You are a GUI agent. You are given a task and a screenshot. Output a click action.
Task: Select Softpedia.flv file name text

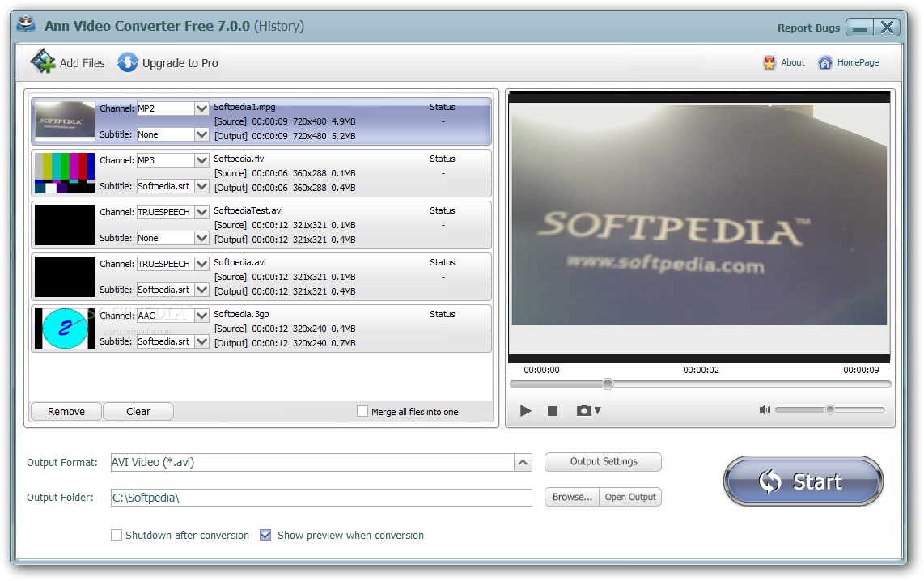(239, 159)
